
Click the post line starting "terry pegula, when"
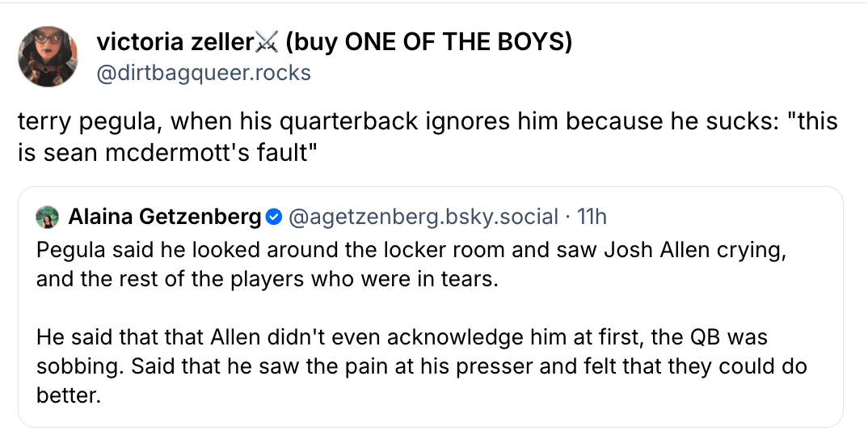coord(427,123)
